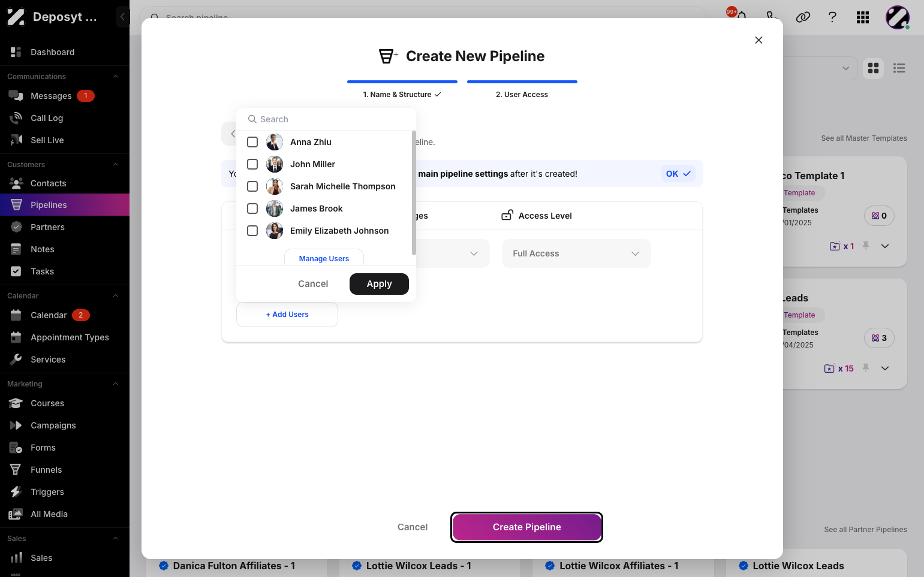Click the apps grid icon in header
Image resolution: width=924 pixels, height=577 pixels.
(x=863, y=17)
